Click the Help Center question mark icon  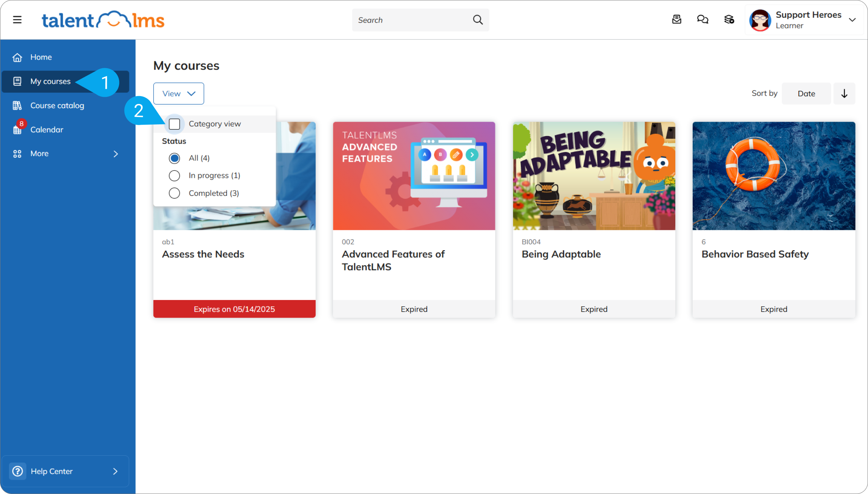(x=18, y=471)
